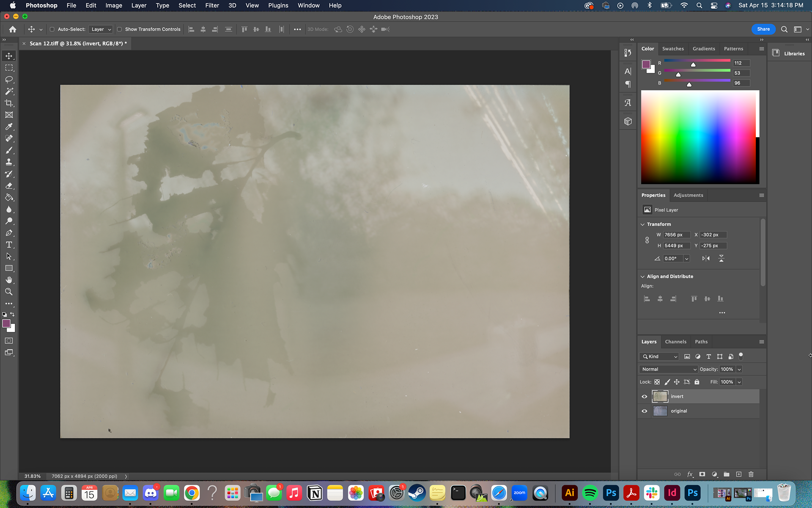Switch to the Channels tab

pos(675,342)
